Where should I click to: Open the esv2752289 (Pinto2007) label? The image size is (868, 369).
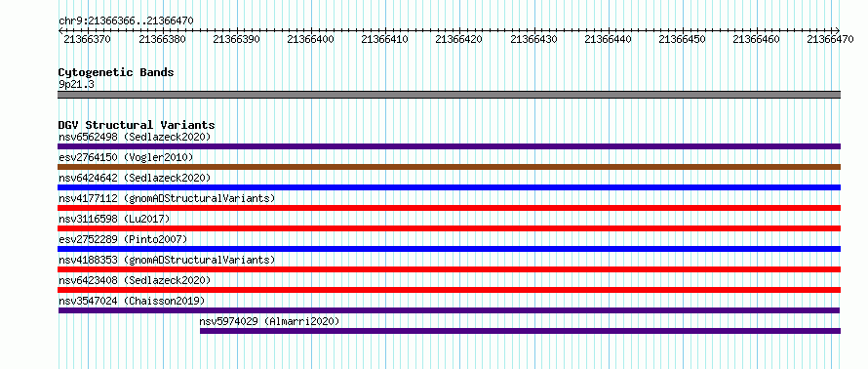[x=123, y=239]
